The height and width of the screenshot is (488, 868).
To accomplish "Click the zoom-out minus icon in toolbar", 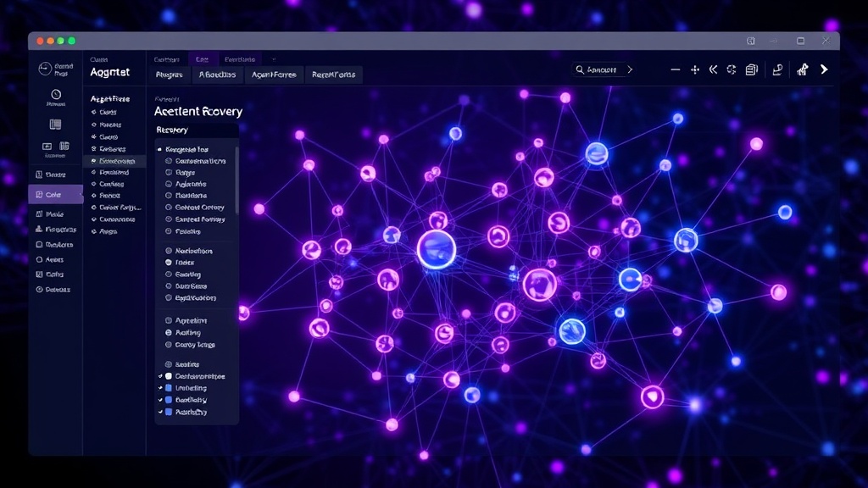I will tap(675, 69).
